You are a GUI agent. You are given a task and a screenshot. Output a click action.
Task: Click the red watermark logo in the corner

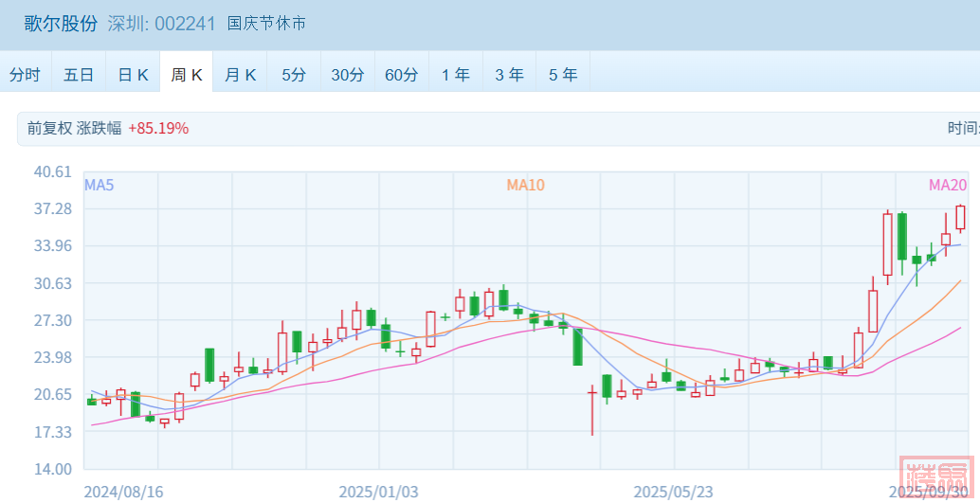[937, 480]
